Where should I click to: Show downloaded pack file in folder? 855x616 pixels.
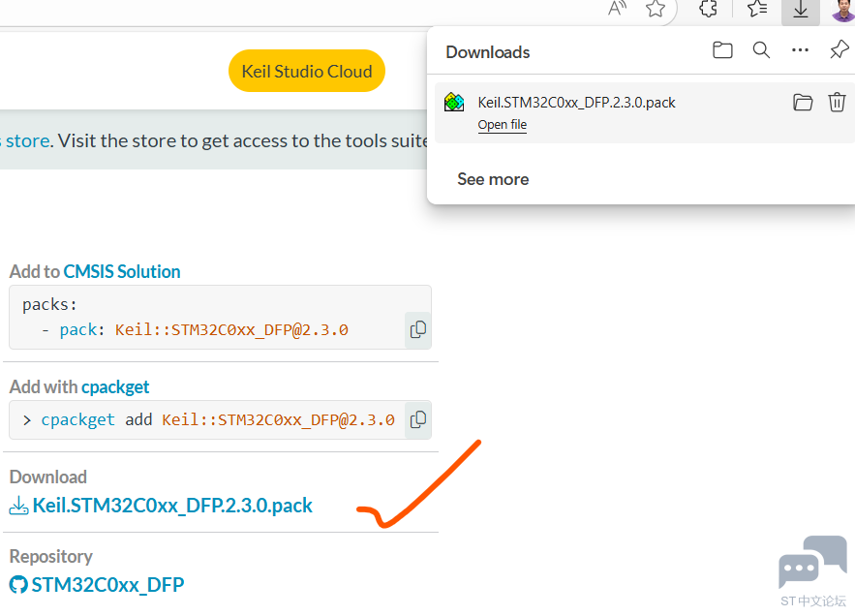pos(803,103)
